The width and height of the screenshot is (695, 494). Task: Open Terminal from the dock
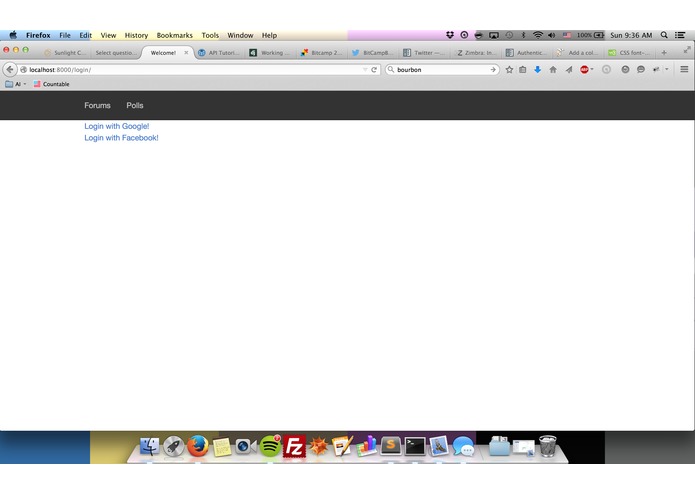click(415, 447)
